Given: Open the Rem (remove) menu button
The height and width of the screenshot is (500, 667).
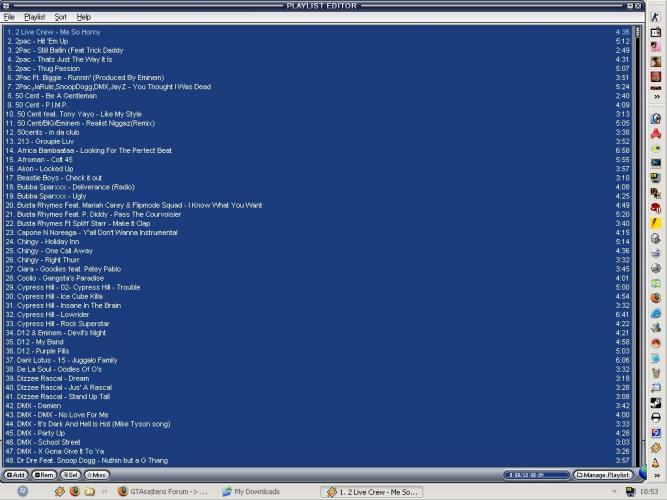Looking at the screenshot, I should coord(45,474).
